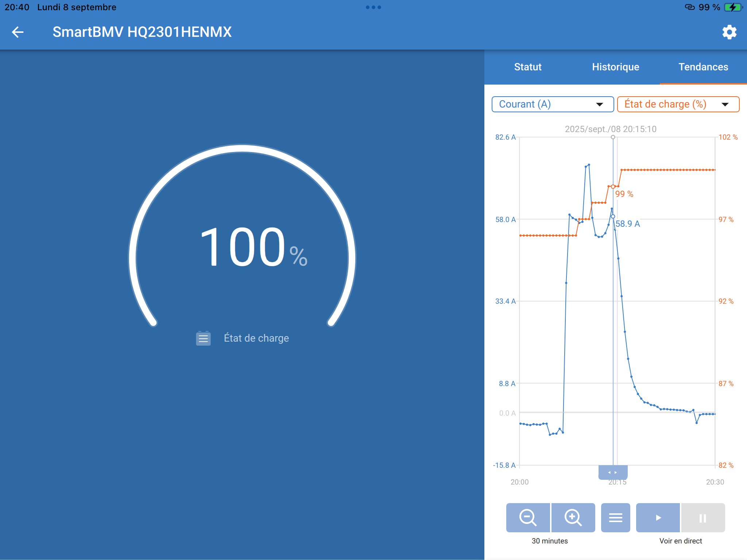
Task: Go back with the arrow icon
Action: pos(18,32)
